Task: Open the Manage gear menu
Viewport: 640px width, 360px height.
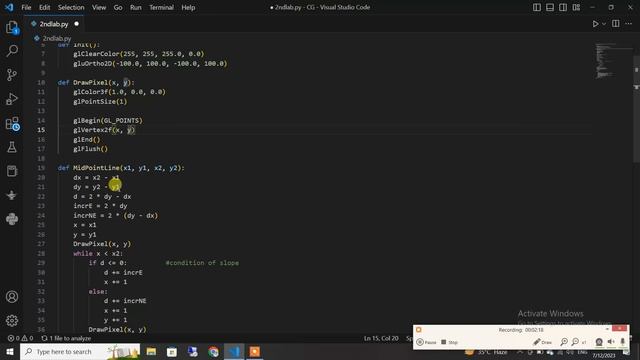Action: click(12, 321)
